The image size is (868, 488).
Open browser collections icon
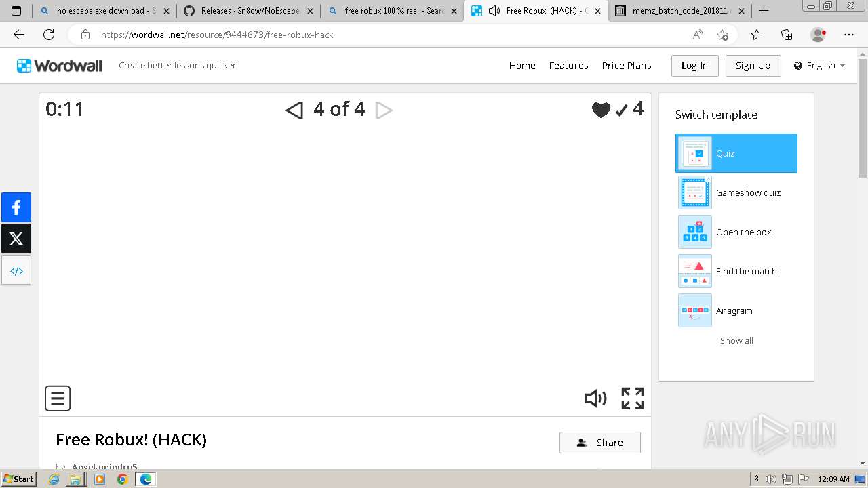tap(787, 35)
